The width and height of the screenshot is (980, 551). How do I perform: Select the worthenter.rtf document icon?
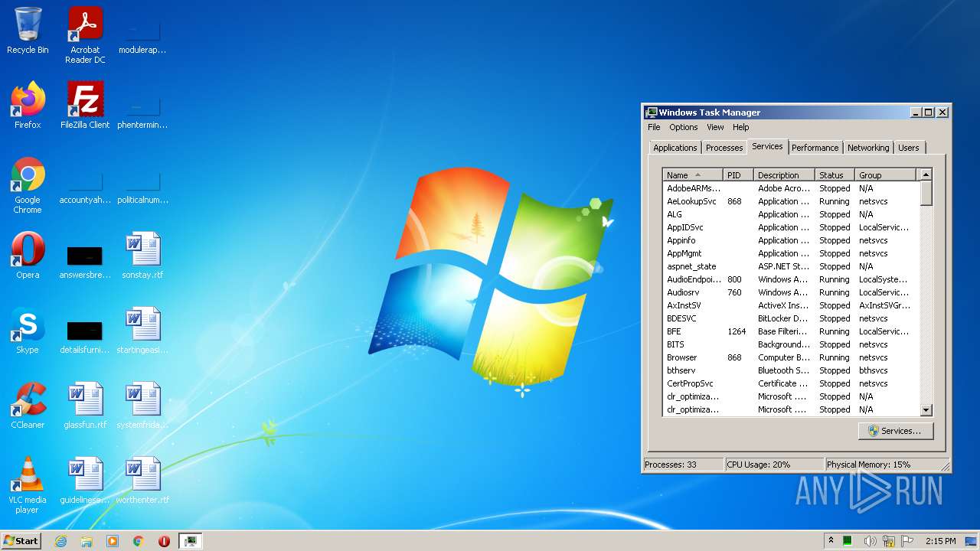click(x=142, y=481)
